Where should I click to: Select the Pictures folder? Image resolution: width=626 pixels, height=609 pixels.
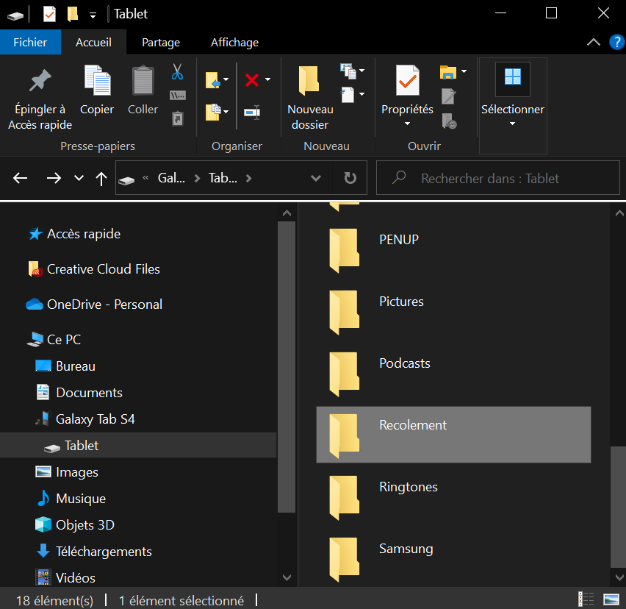coord(401,302)
